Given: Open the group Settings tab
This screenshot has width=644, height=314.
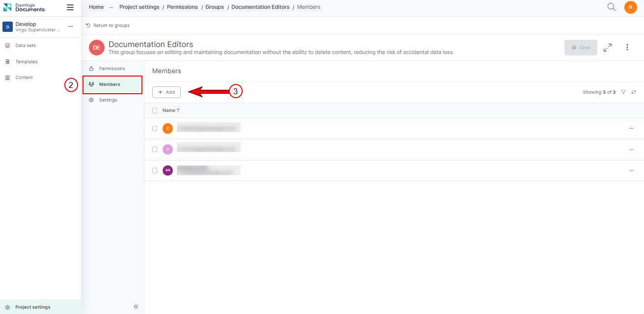Looking at the screenshot, I should 108,100.
